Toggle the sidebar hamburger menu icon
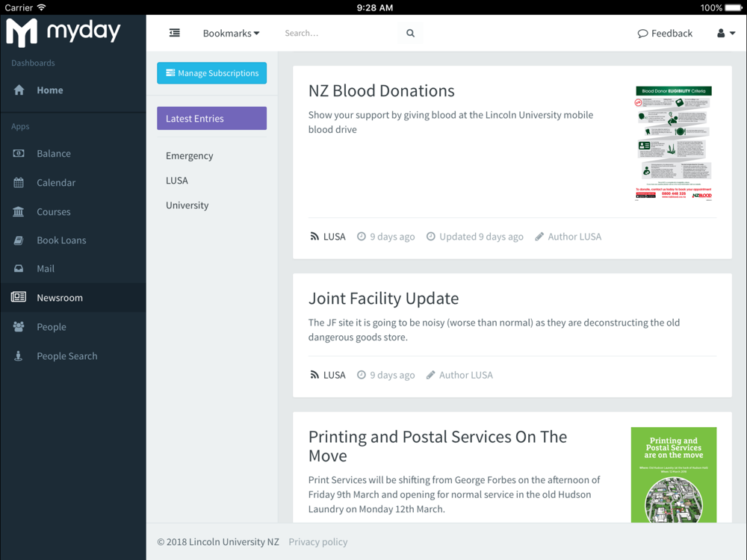This screenshot has width=747, height=560. pyautogui.click(x=175, y=33)
